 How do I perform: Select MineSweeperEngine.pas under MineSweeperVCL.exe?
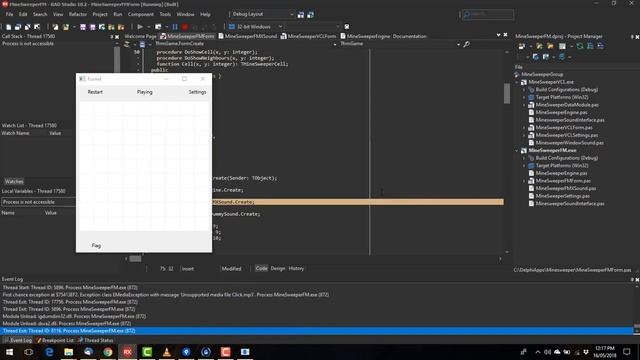tap(561, 112)
